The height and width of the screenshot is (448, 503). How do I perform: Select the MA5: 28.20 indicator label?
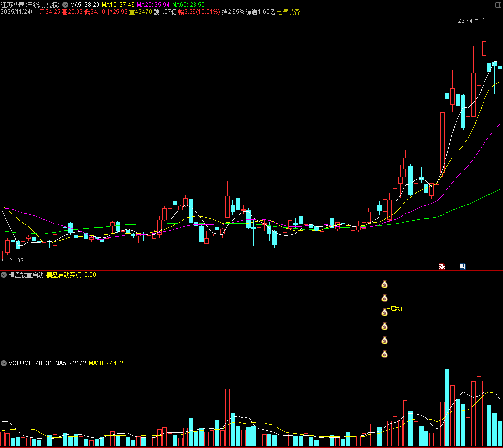point(85,5)
